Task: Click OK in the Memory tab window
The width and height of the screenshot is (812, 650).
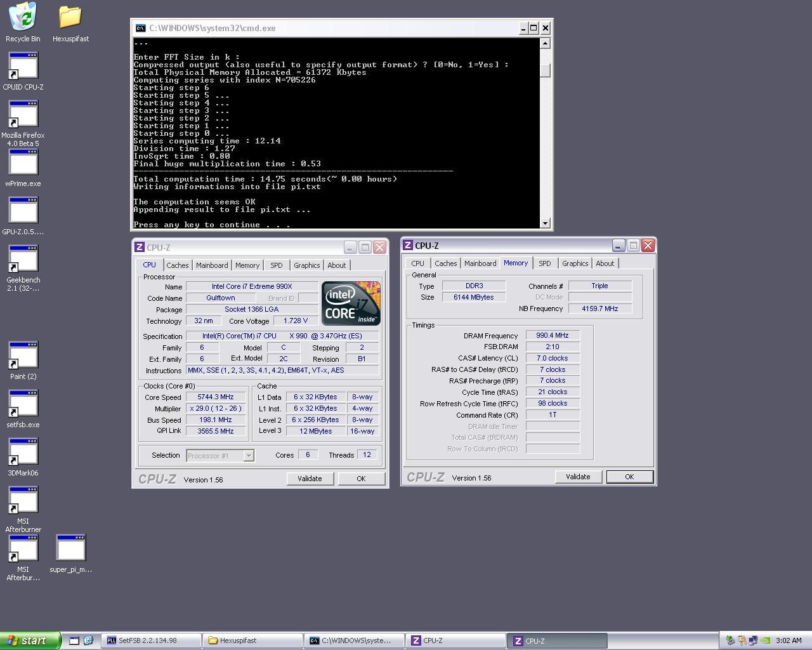Action: [629, 477]
